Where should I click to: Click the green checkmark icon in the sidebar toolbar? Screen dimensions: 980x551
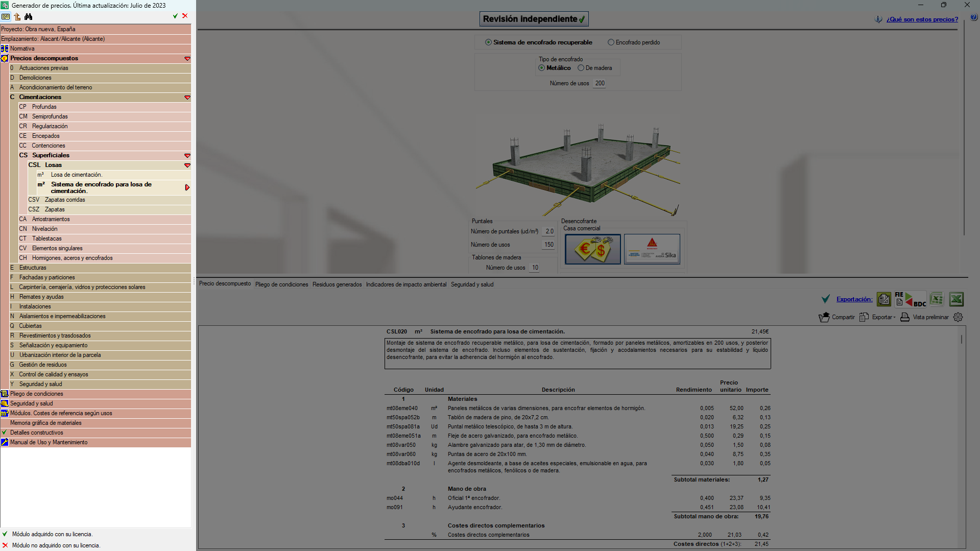pyautogui.click(x=175, y=16)
